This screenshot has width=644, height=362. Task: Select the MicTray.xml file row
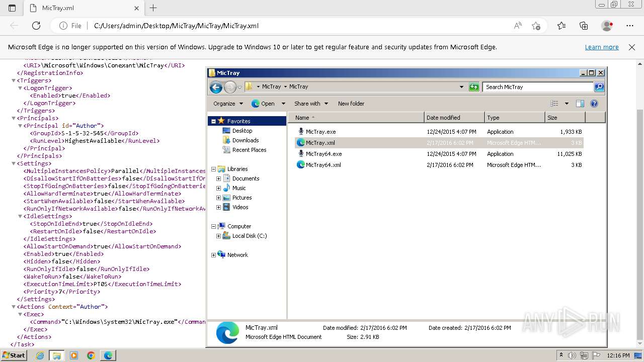(x=439, y=143)
